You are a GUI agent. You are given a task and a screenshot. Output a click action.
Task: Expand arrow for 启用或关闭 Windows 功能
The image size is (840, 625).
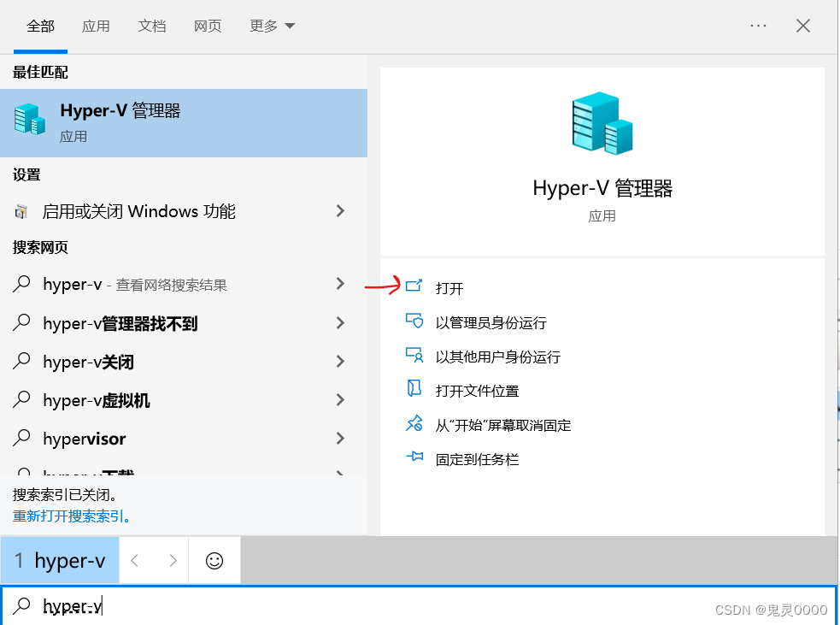point(340,211)
